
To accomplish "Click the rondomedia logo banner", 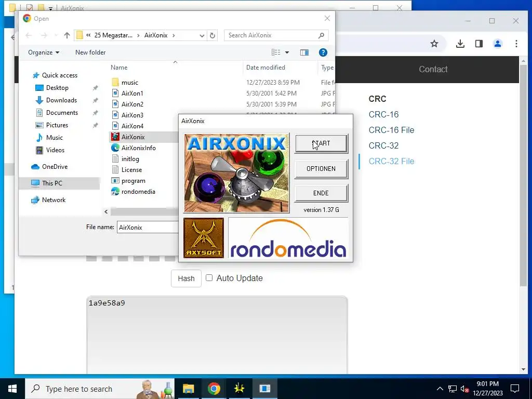I will tap(288, 238).
